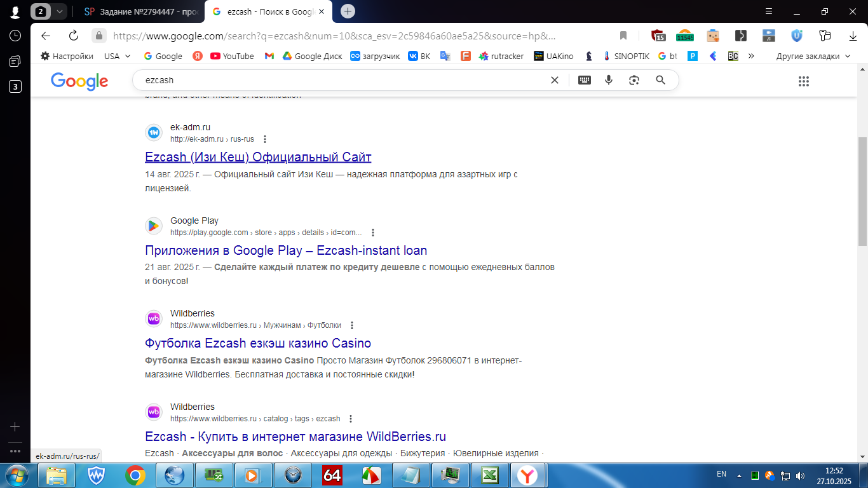Click the page vertical scrollbar

pyautogui.click(x=862, y=191)
